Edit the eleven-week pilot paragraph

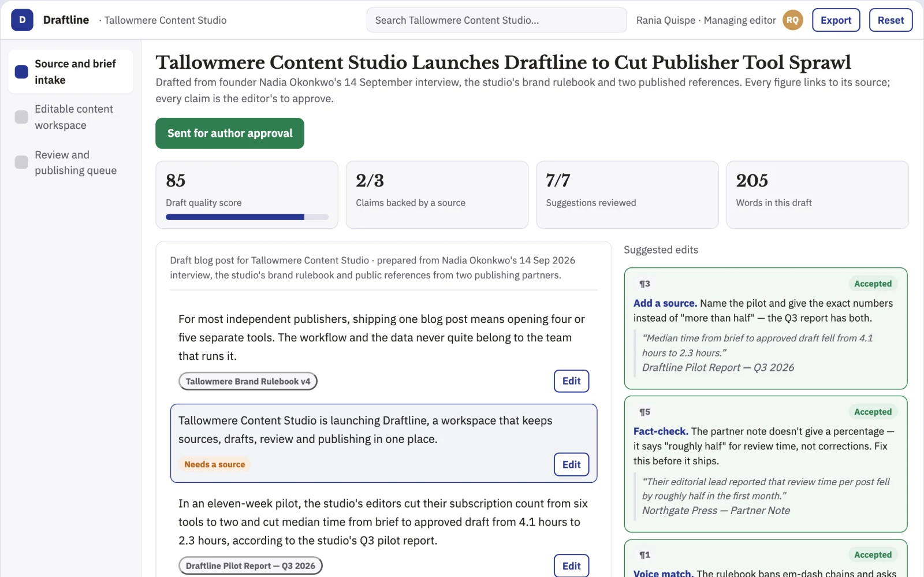[571, 566]
